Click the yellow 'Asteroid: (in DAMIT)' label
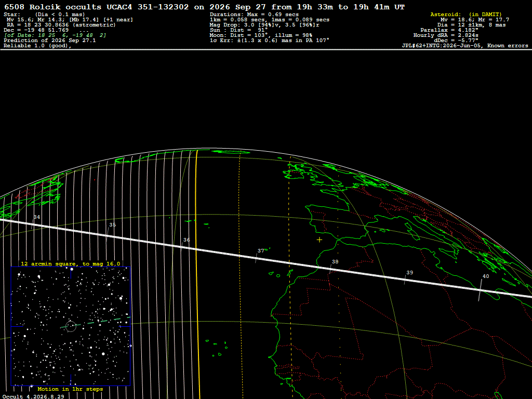Viewport: 532px width, 399px height. [x=465, y=14]
